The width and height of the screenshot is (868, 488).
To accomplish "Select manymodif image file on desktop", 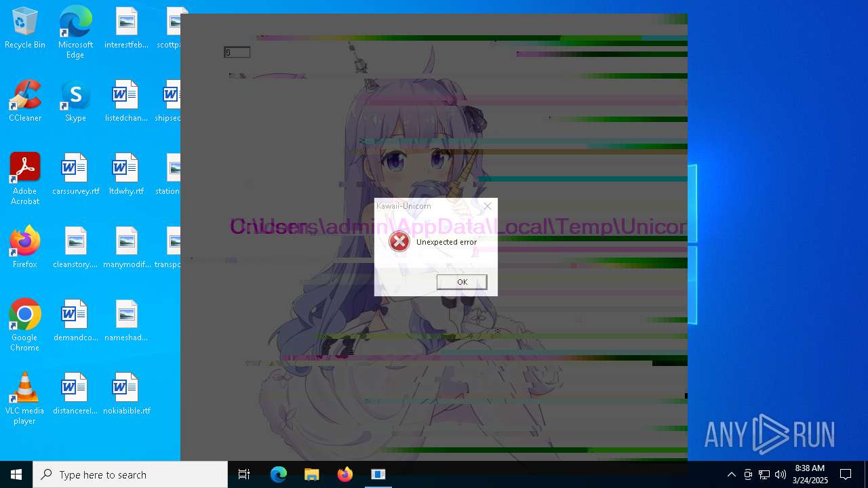I will (126, 248).
